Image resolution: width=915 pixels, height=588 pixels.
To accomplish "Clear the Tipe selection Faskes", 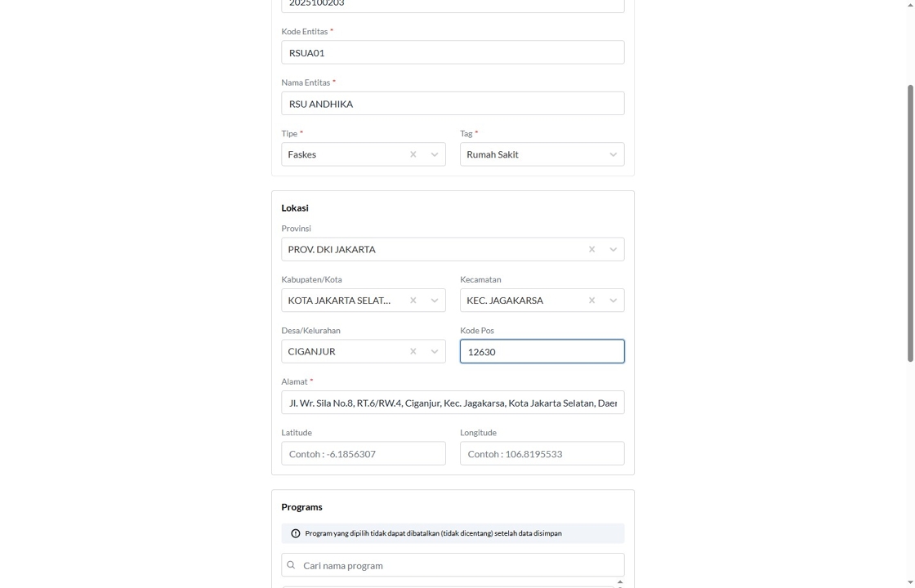I will [413, 154].
